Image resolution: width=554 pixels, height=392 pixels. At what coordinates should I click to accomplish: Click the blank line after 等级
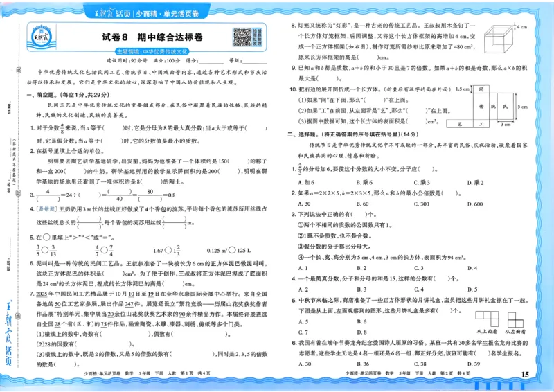[254, 62]
